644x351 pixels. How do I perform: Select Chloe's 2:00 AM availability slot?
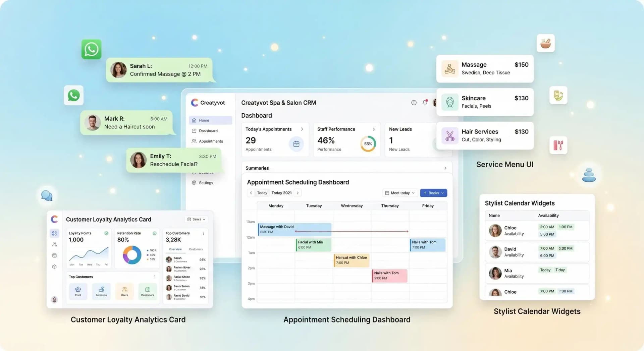[547, 227]
